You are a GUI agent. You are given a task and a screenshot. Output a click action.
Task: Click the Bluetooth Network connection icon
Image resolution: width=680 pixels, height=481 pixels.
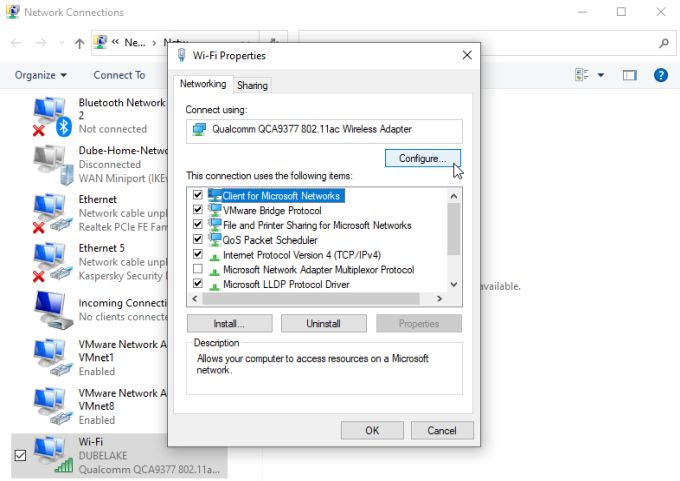(52, 116)
